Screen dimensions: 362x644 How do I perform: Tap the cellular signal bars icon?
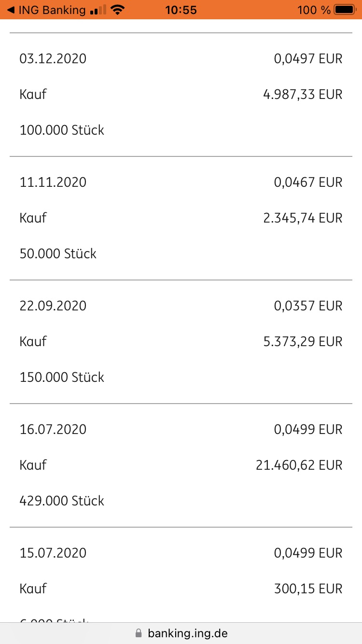[x=97, y=10]
